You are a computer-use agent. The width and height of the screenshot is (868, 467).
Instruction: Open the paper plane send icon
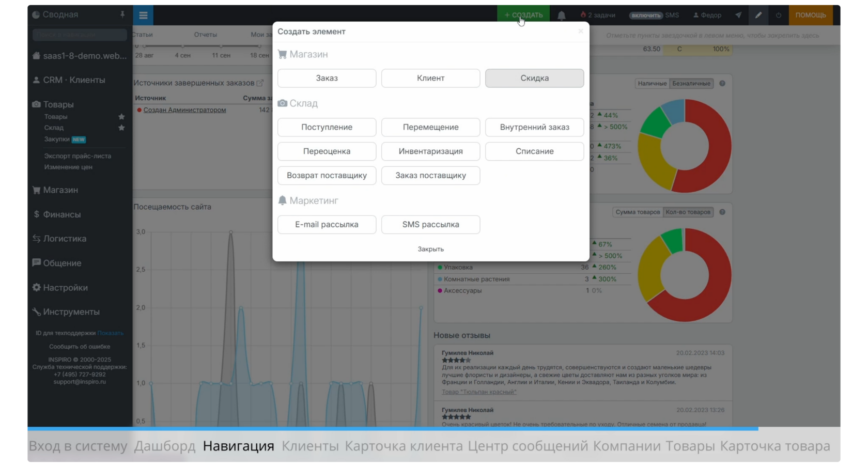tap(738, 15)
